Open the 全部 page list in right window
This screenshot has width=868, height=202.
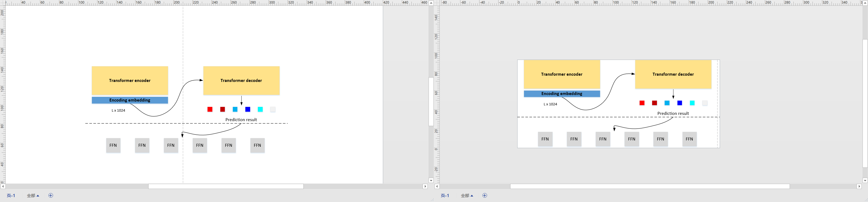click(467, 195)
